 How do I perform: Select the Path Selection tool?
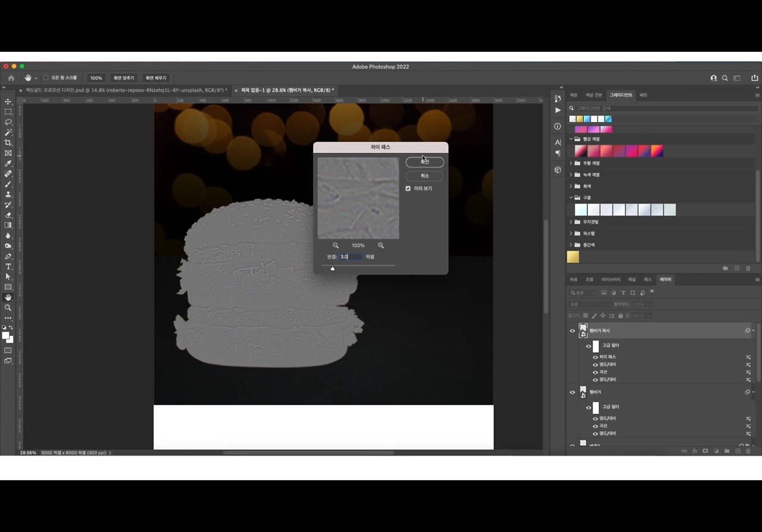(8, 277)
